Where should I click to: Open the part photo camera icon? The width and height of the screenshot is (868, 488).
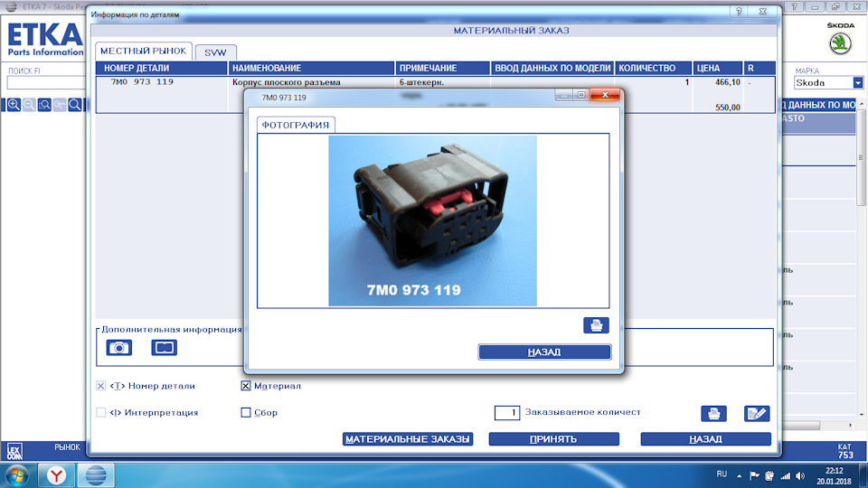click(x=119, y=347)
